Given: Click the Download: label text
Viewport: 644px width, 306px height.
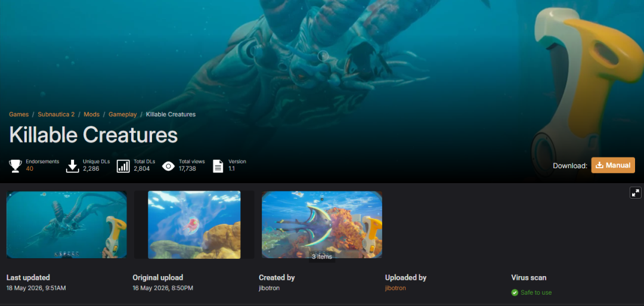Looking at the screenshot, I should tap(569, 166).
